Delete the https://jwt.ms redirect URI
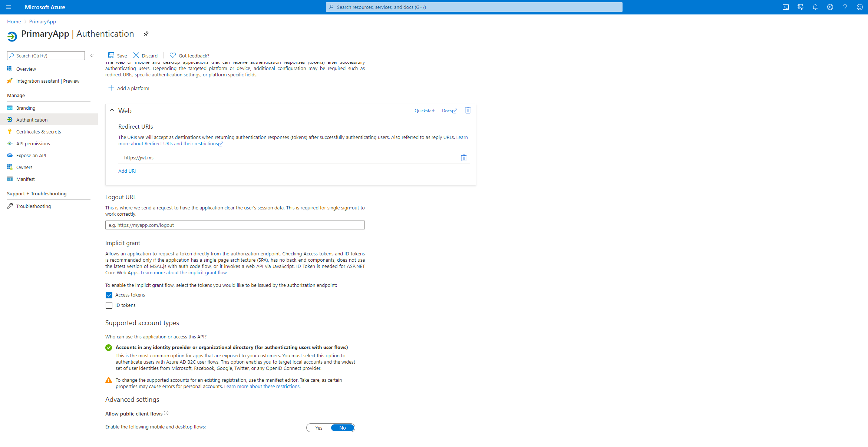Screen dimensions: 868x447 463,158
